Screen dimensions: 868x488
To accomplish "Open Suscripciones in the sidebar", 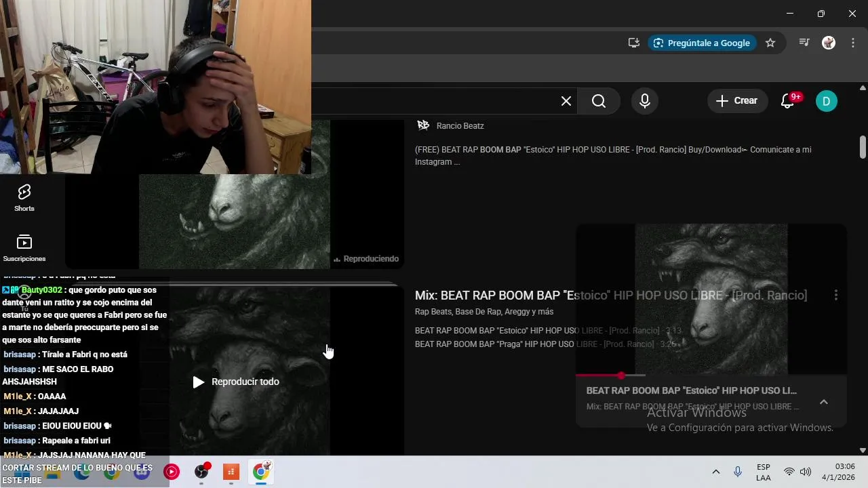I will [24, 248].
